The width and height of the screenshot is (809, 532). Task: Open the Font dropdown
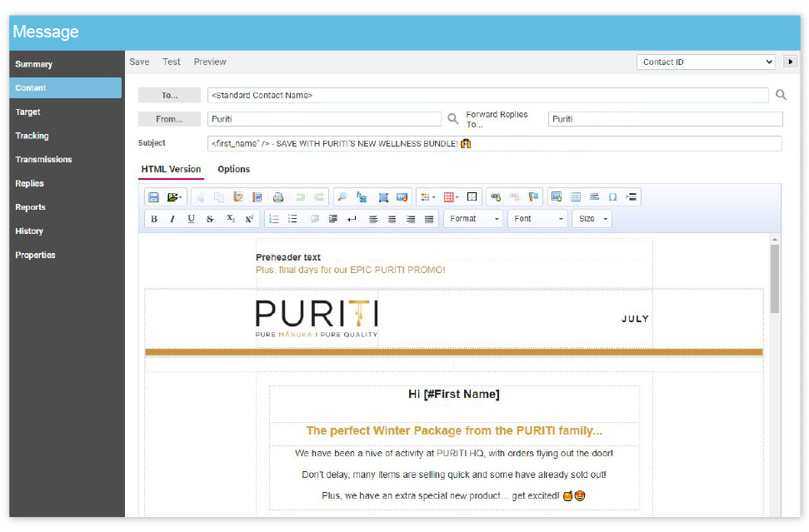pyautogui.click(x=537, y=219)
